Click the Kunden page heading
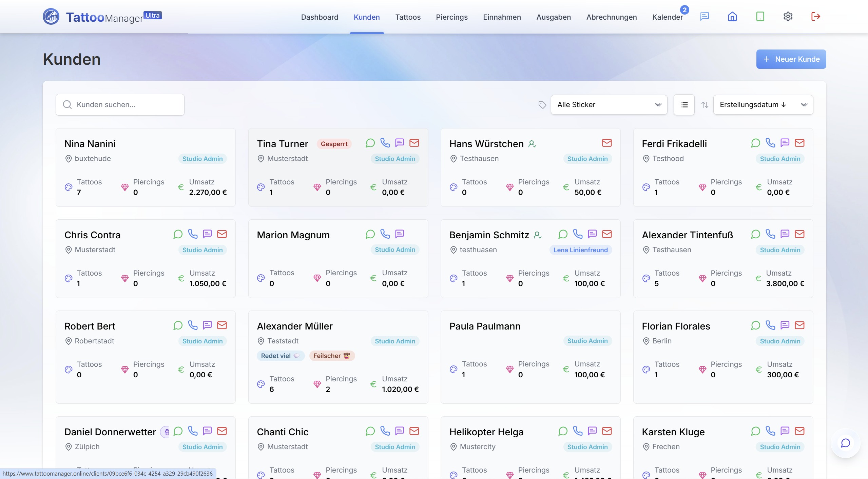Viewport: 868px width, 479px height. click(72, 59)
